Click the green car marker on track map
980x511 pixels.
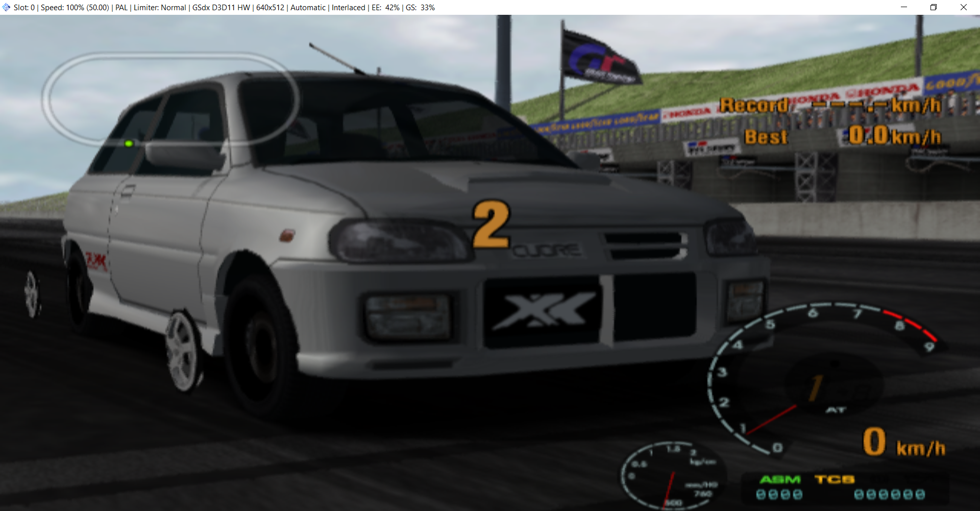pyautogui.click(x=129, y=144)
